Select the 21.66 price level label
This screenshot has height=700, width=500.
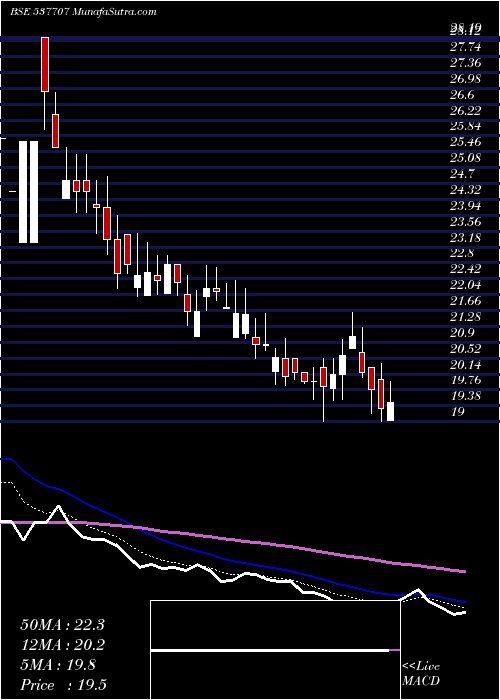coord(466,301)
